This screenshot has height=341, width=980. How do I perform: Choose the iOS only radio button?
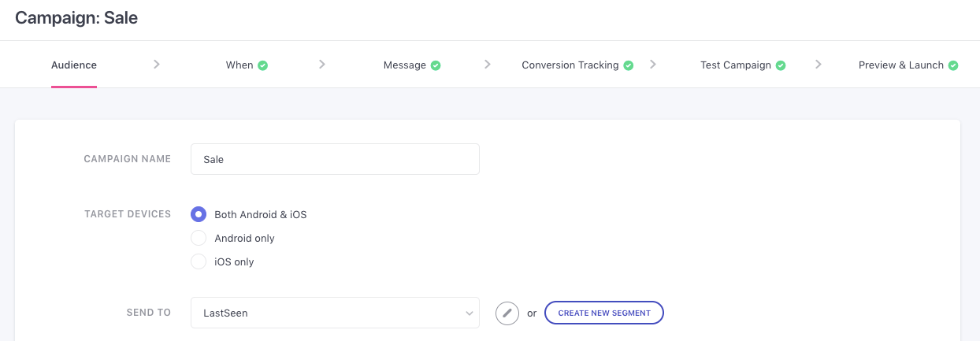[x=199, y=261]
